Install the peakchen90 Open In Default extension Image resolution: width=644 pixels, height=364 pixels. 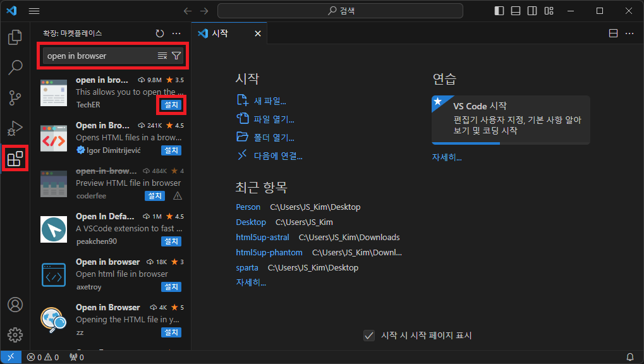point(171,241)
